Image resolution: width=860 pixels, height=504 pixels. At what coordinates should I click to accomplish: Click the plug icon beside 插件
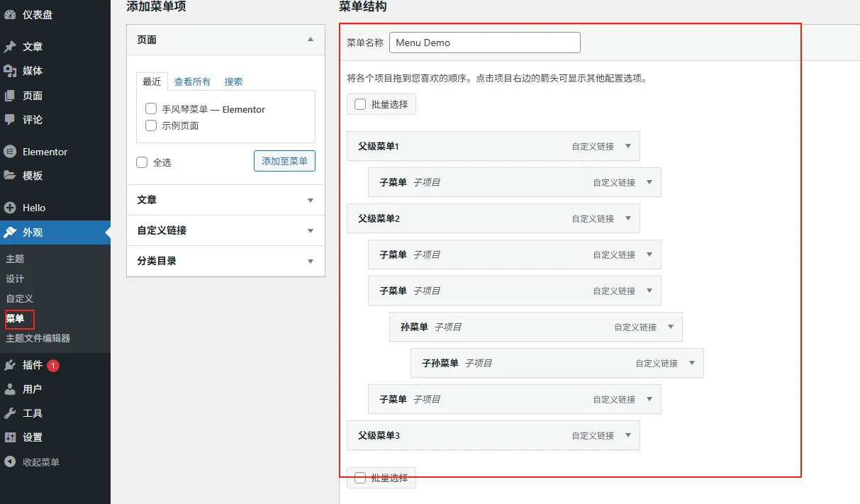(10, 365)
